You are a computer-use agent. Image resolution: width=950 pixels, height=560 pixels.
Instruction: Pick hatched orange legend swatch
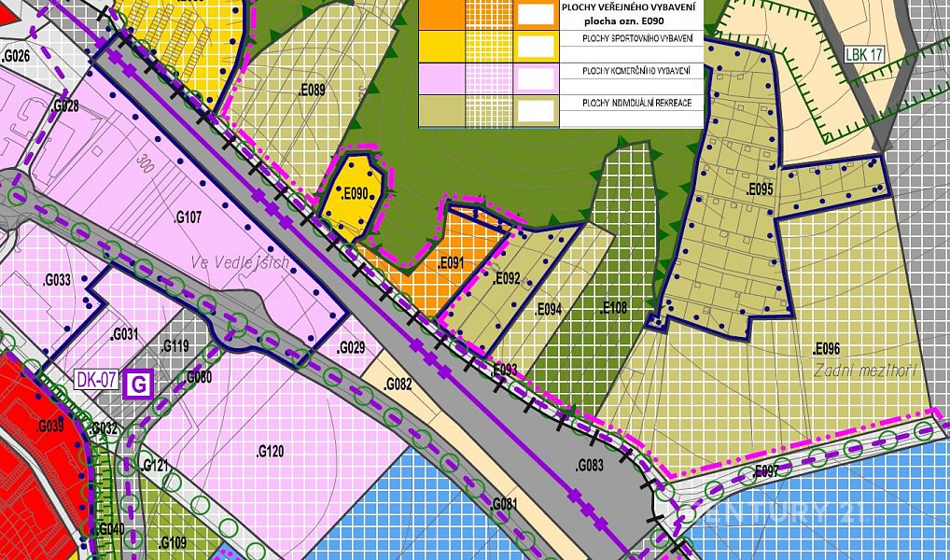[489, 15]
